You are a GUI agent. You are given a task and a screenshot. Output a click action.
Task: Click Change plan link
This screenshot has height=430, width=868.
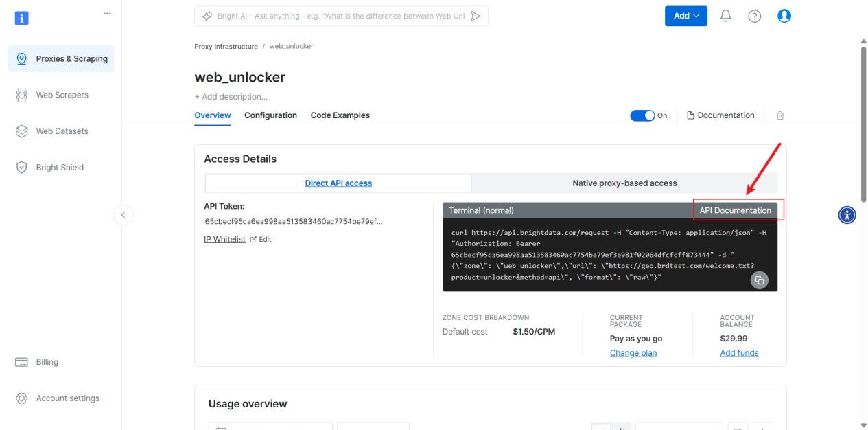(x=633, y=353)
